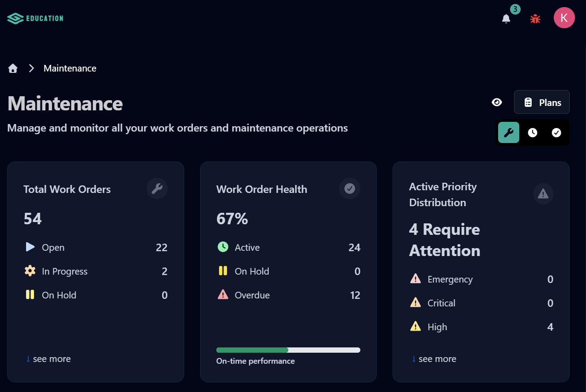Select the wrench view tab

click(x=509, y=132)
